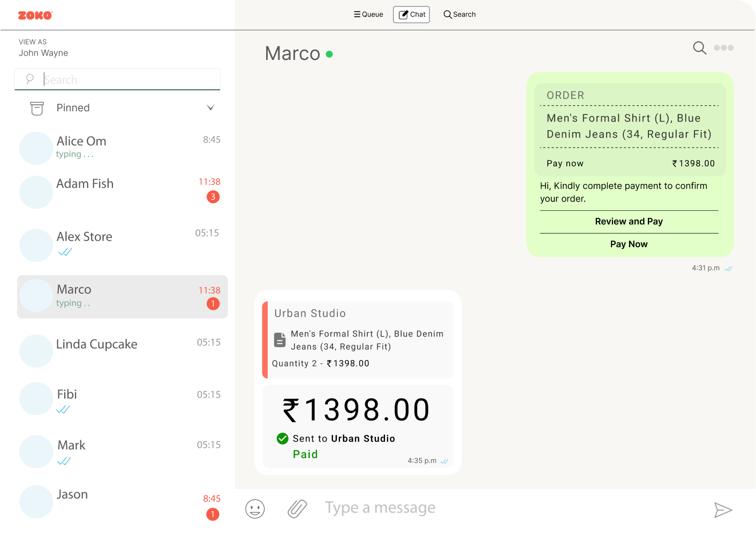Click Alice Om's avatar
The image size is (756, 534).
(36, 148)
